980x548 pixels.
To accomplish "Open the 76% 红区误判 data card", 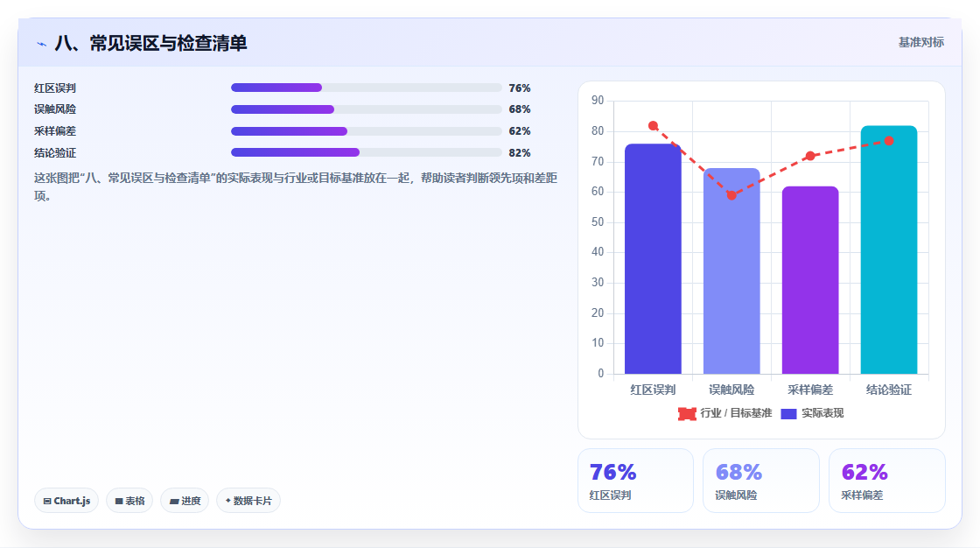I will point(635,481).
